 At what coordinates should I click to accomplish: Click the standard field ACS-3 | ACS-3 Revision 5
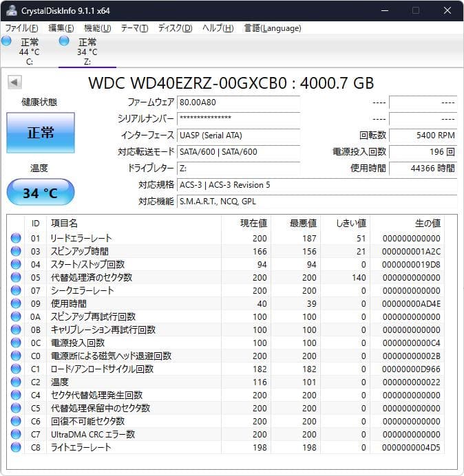coord(317,185)
